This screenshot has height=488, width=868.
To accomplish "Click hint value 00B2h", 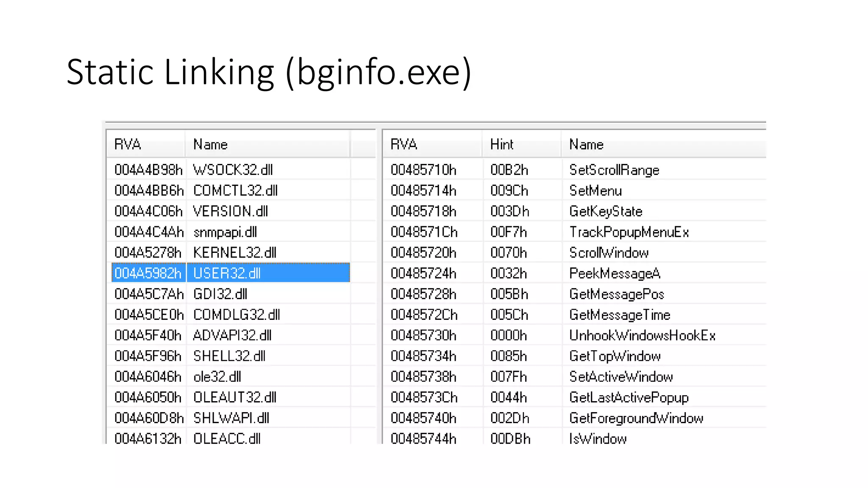I will pos(509,170).
